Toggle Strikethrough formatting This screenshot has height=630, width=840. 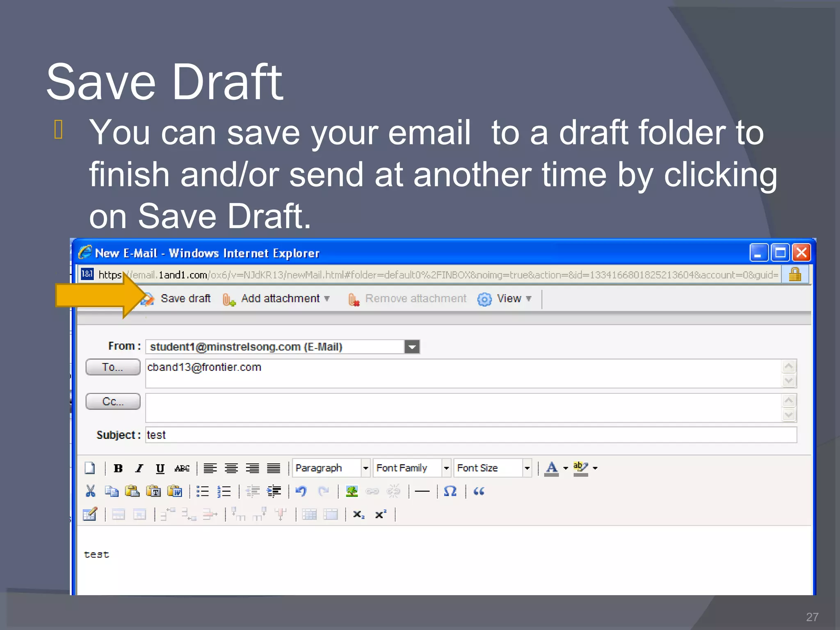click(182, 468)
